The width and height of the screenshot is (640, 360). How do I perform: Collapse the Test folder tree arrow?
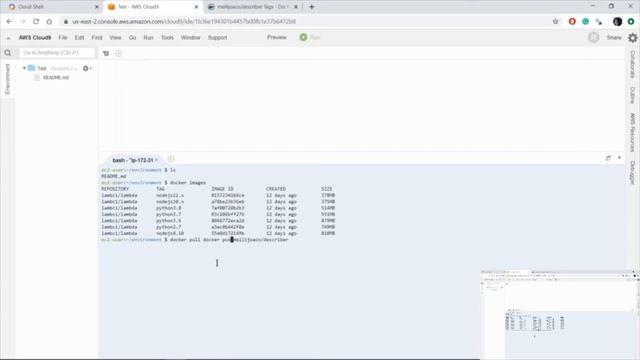24,68
